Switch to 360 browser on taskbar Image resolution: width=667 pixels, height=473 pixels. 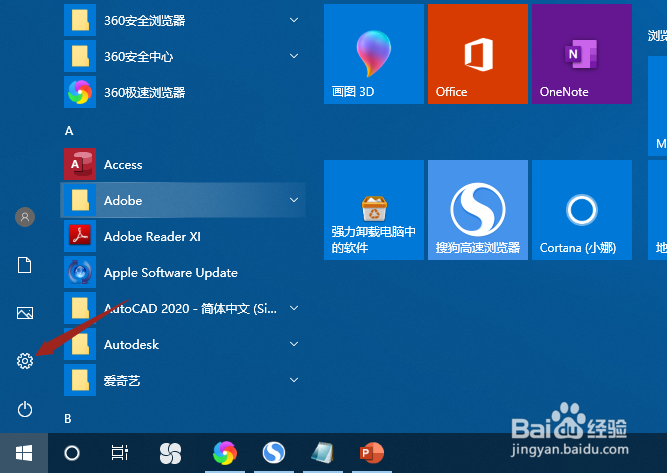[x=225, y=453]
